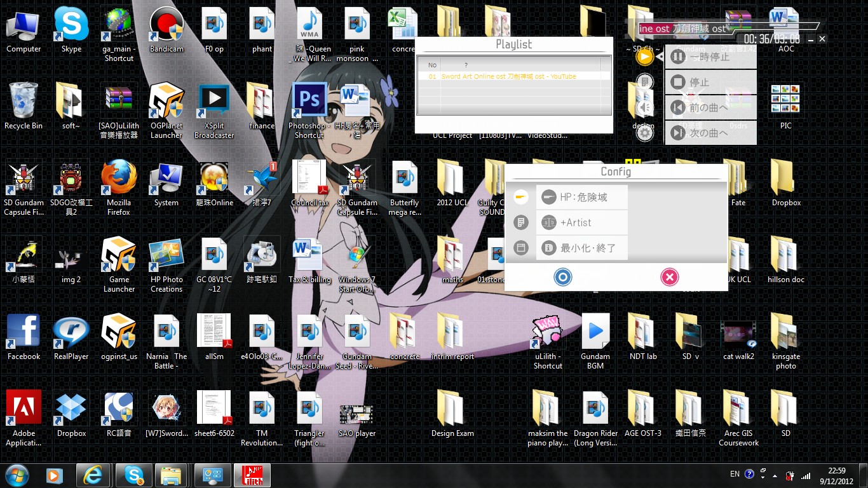Select the AOC Word document icon
Viewport: 868px width, 488px height.
786,30
